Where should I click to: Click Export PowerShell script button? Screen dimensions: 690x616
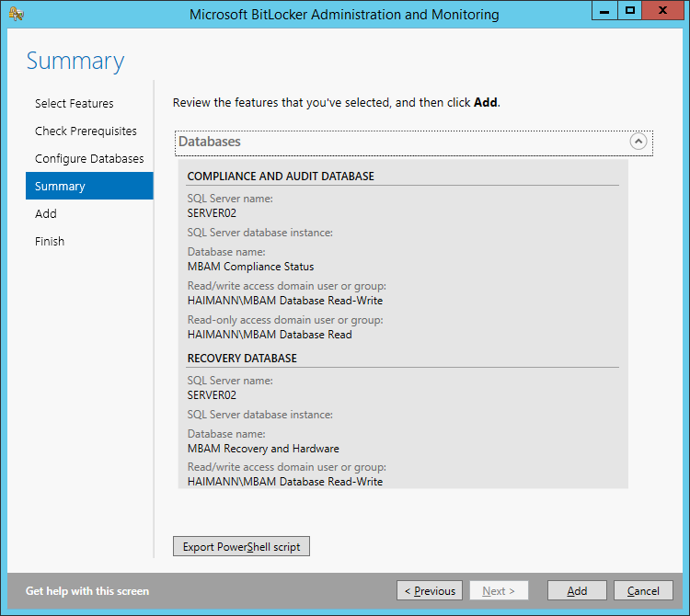(x=241, y=546)
